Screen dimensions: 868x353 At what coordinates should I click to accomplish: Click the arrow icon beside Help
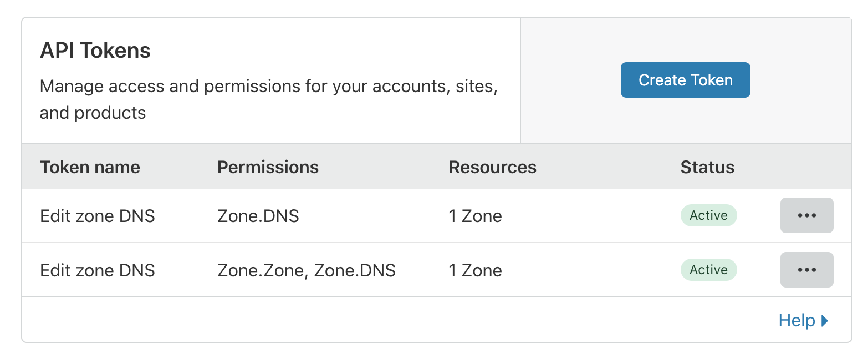[x=825, y=320]
